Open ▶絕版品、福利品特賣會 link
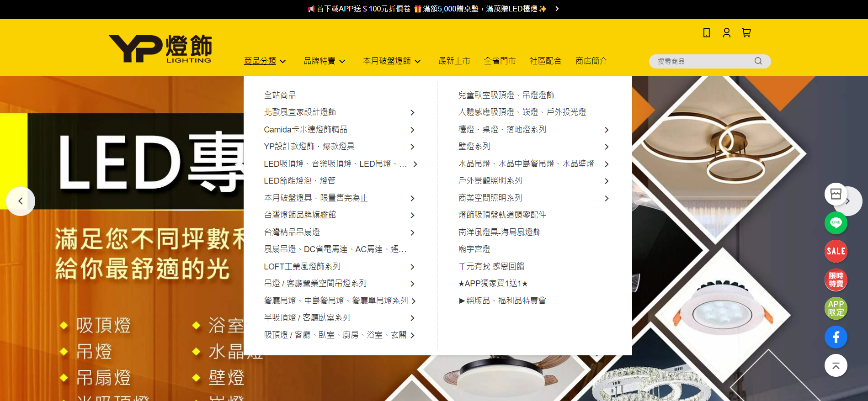Screen dimensions: 868x401 coord(502,301)
